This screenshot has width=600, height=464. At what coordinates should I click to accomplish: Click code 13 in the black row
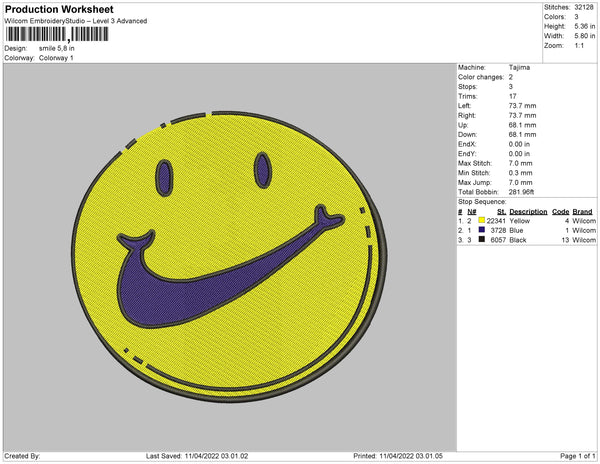click(x=566, y=240)
